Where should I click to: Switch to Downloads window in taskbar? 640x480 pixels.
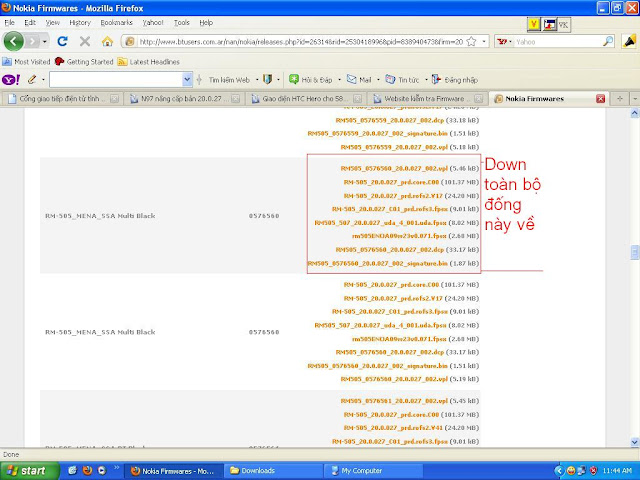[273, 471]
